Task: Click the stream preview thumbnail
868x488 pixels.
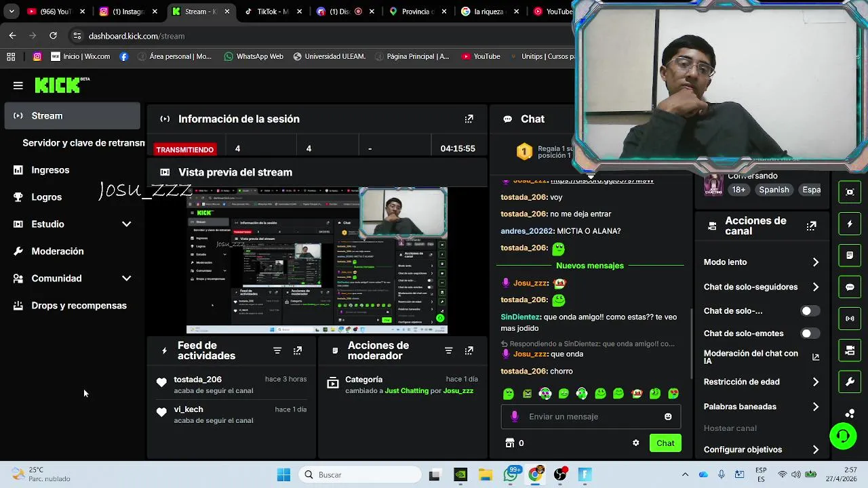Action: tap(317, 261)
